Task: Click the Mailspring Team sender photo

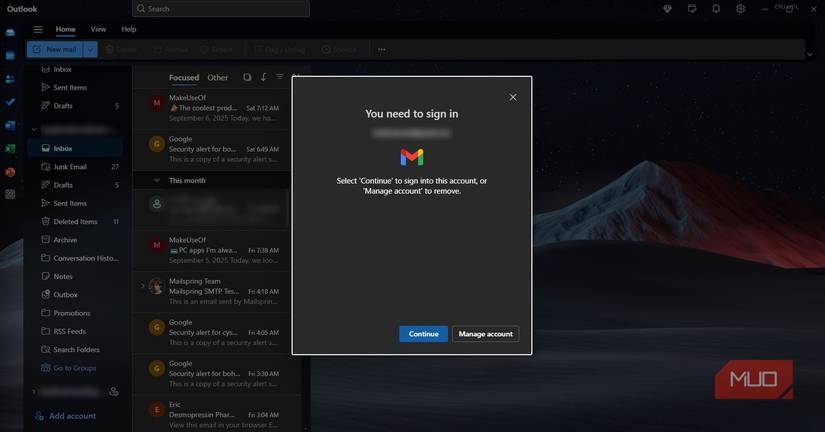Action: tap(156, 286)
